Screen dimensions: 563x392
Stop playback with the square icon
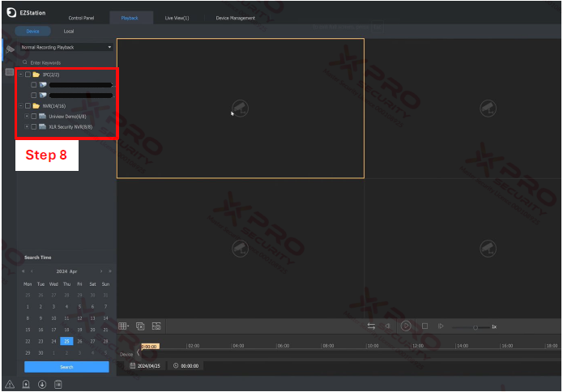click(x=424, y=326)
